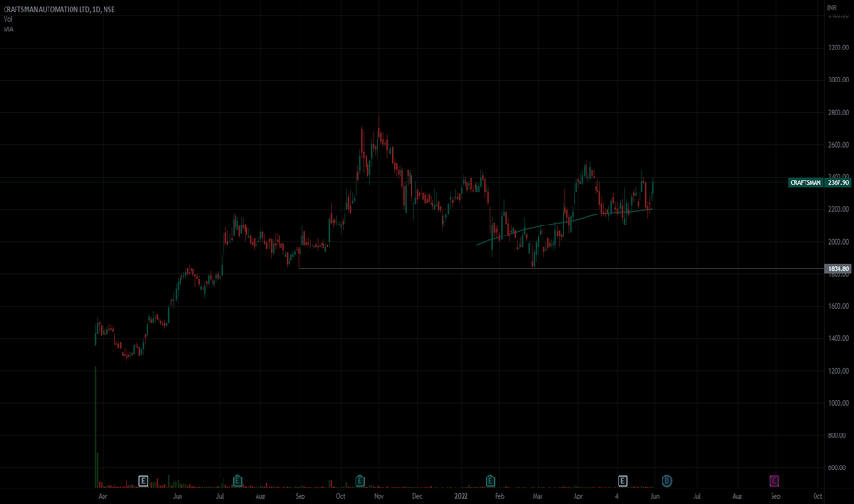The image size is (854, 504).
Task: Click the 2600.00 price axis label
Action: point(838,145)
